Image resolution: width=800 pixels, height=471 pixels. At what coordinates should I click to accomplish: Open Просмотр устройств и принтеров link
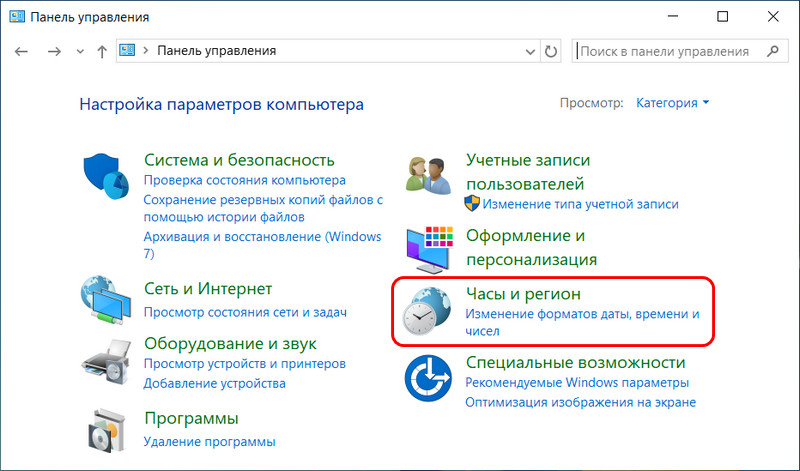pyautogui.click(x=244, y=363)
